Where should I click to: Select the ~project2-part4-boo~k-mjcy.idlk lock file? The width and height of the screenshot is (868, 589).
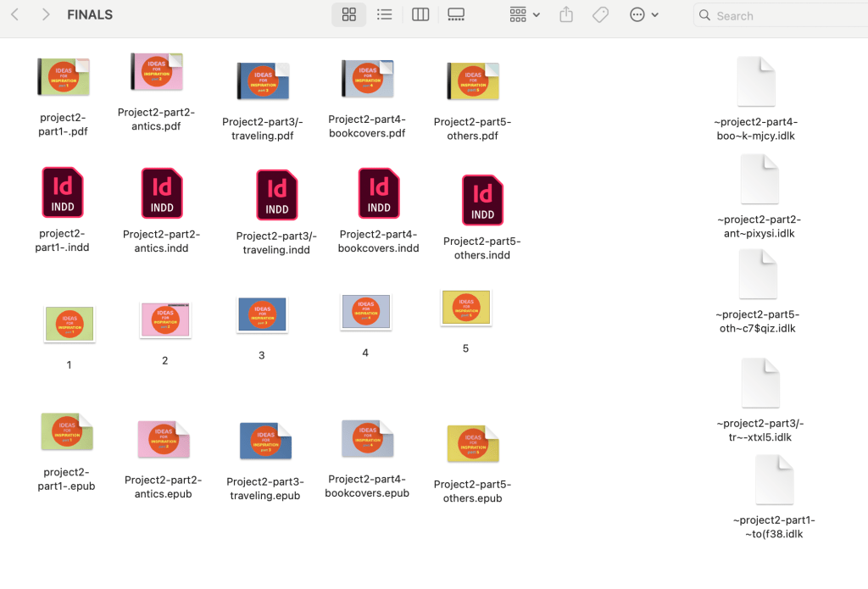[x=756, y=81]
